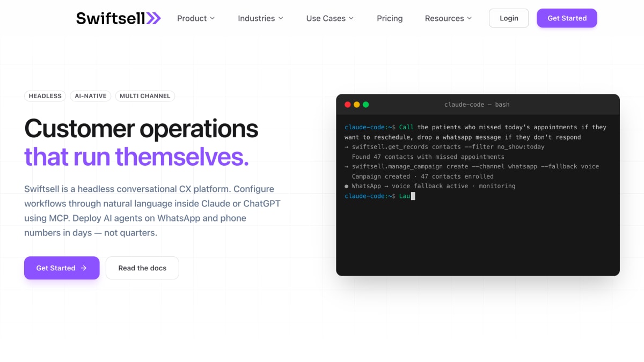The height and width of the screenshot is (362, 644).
Task: Expand the Use Cases menu chevron
Action: click(351, 18)
